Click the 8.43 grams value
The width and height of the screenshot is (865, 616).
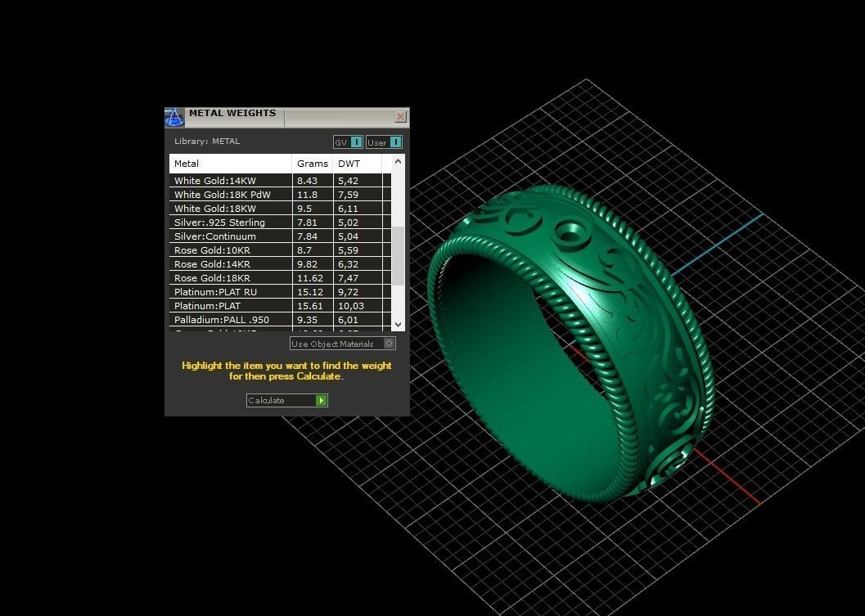307,180
